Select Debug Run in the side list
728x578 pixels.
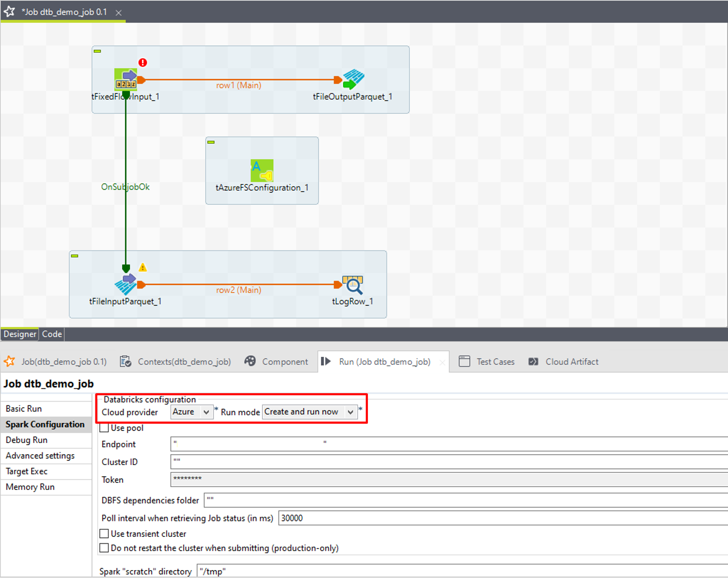tap(46, 440)
